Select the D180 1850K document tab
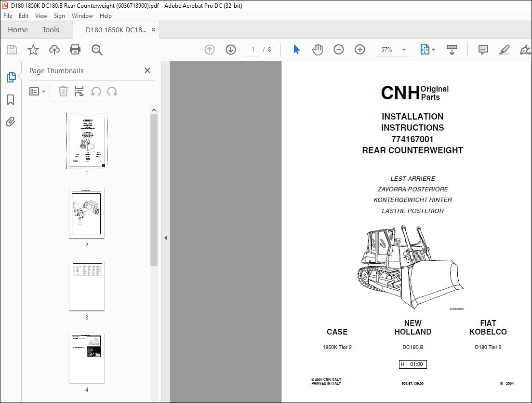 tap(116, 30)
